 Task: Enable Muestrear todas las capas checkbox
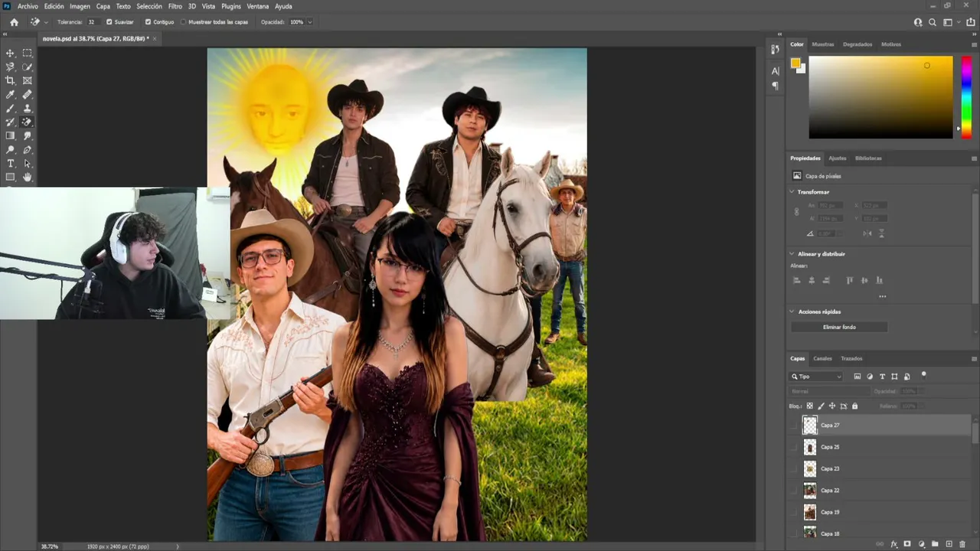(184, 22)
